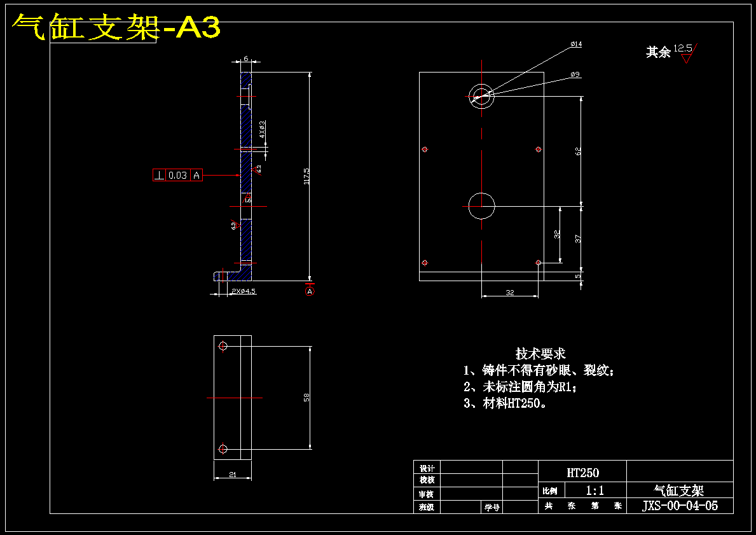Click the 62 dimension value
The image size is (756, 535).
point(578,151)
